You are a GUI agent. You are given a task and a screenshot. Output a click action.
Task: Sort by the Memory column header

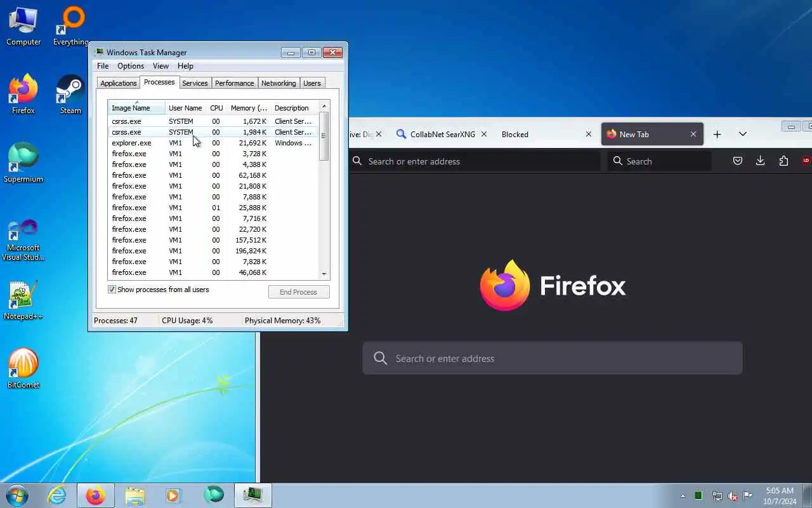(248, 108)
